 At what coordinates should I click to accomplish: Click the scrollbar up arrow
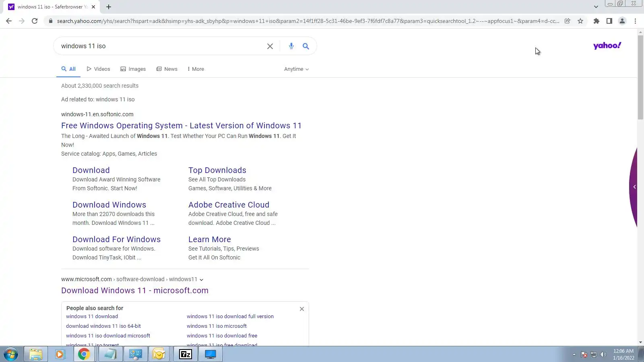click(x=640, y=32)
